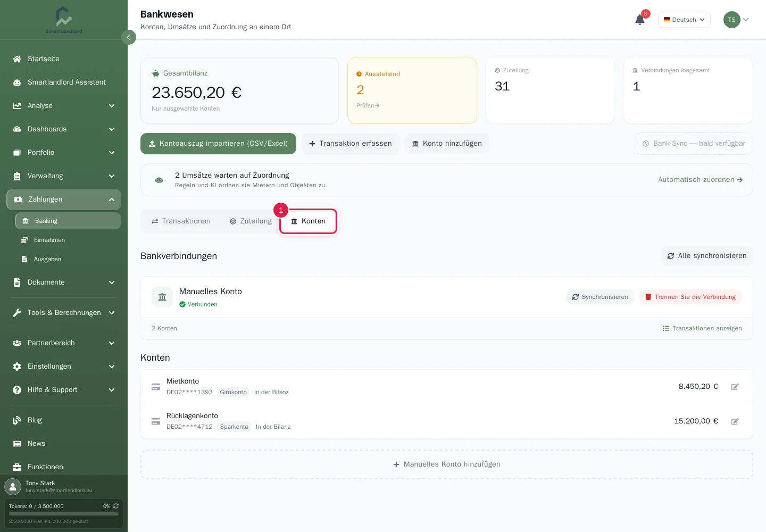This screenshot has height=532, width=766.
Task: Click Synchronisieren for Manuelles Konto
Action: pyautogui.click(x=600, y=297)
